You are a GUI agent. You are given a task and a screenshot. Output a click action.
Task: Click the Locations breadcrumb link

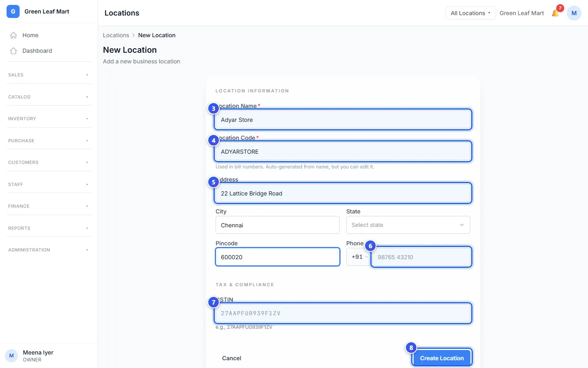[116, 35]
